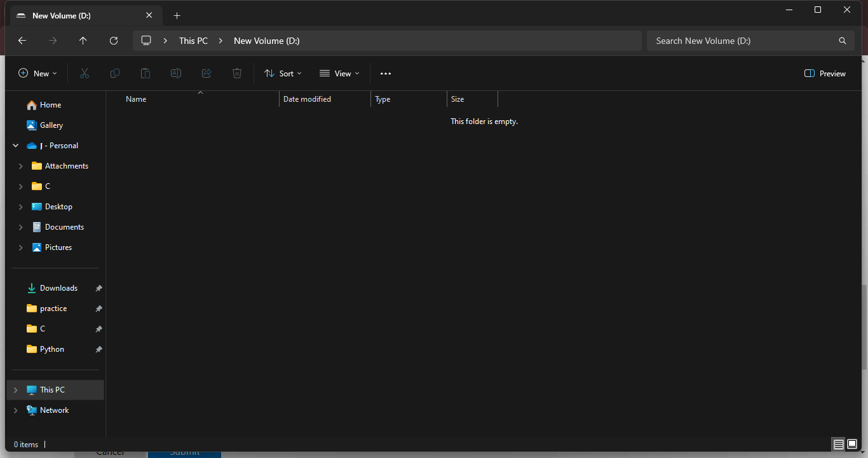868x458 pixels.
Task: Click the Paste clipboard icon
Action: coord(146,74)
